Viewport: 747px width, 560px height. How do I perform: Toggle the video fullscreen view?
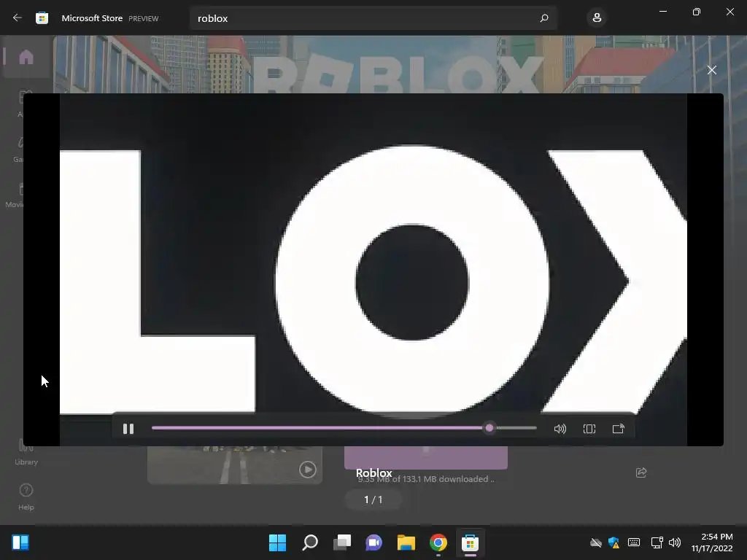point(589,429)
